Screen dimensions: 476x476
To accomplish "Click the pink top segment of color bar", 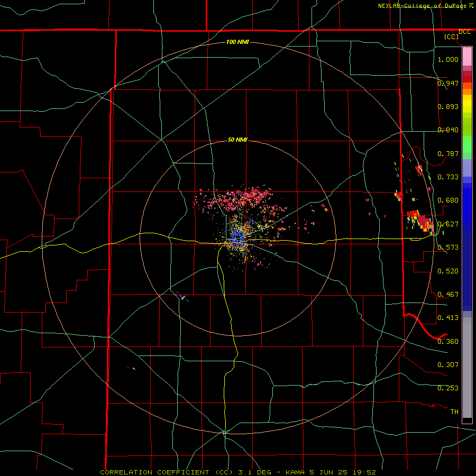I will tap(467, 57).
